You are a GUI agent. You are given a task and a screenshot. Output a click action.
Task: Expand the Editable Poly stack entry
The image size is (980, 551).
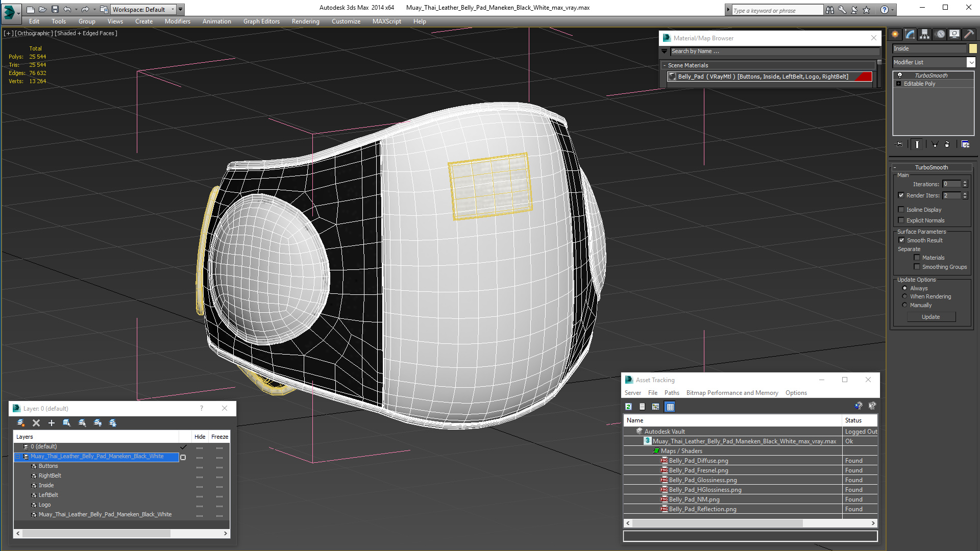[x=898, y=84]
